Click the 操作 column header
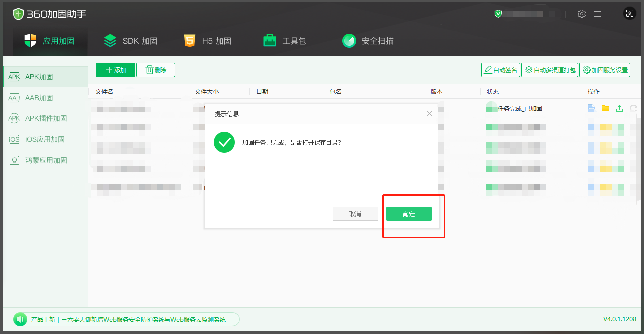This screenshot has width=644, height=334. click(x=594, y=92)
